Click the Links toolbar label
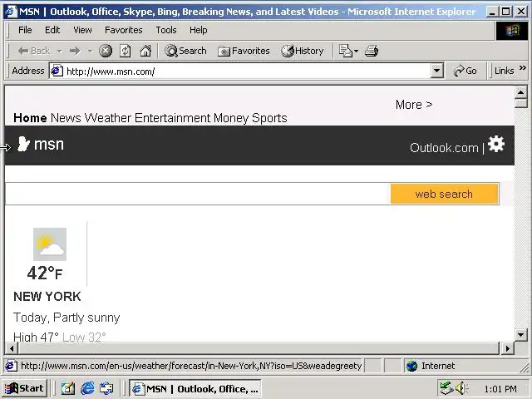The width and height of the screenshot is (532, 399). [x=505, y=71]
